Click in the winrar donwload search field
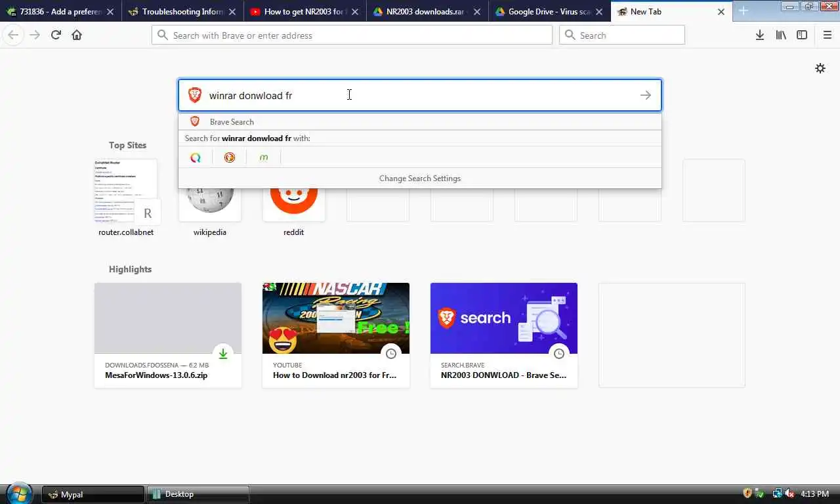Viewport: 840px width, 504px height. [x=420, y=95]
